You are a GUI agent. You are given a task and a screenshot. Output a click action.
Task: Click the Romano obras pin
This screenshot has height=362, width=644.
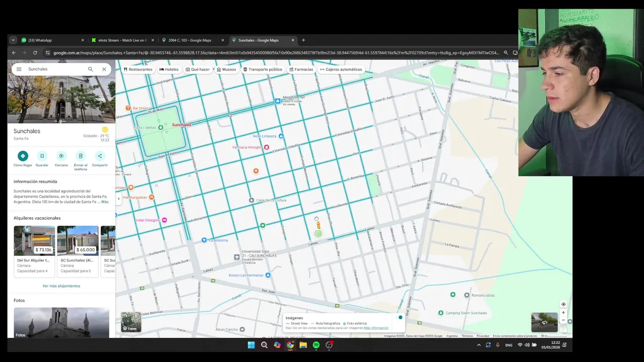pos(467,295)
